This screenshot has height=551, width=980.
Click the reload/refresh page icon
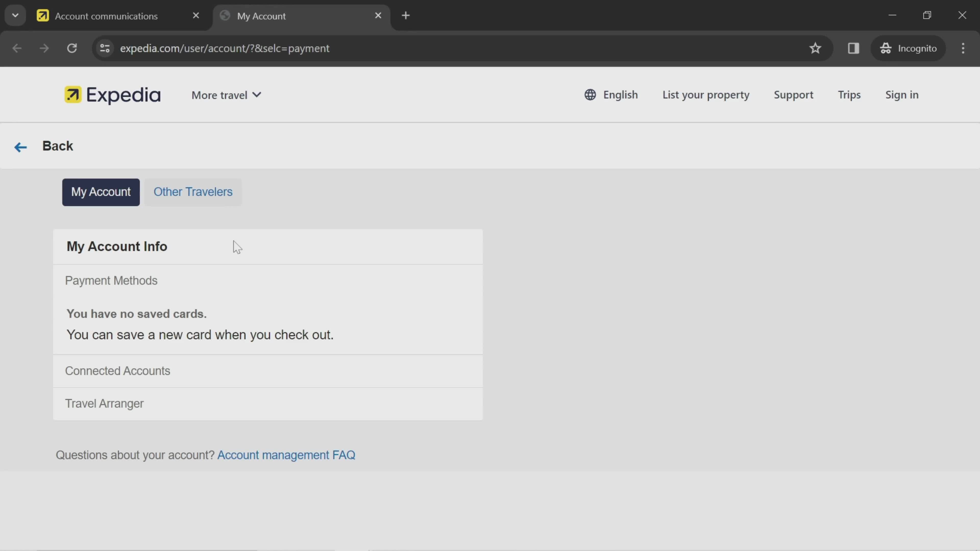pos(72,48)
